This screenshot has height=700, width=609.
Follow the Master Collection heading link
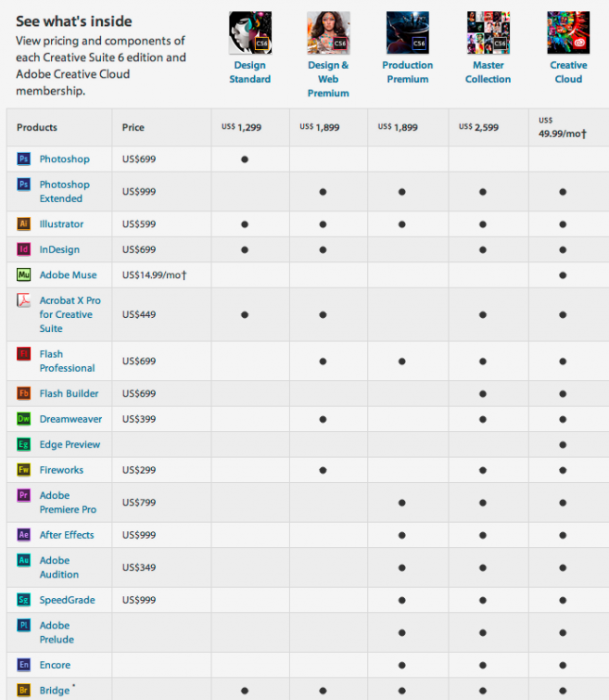click(x=488, y=72)
